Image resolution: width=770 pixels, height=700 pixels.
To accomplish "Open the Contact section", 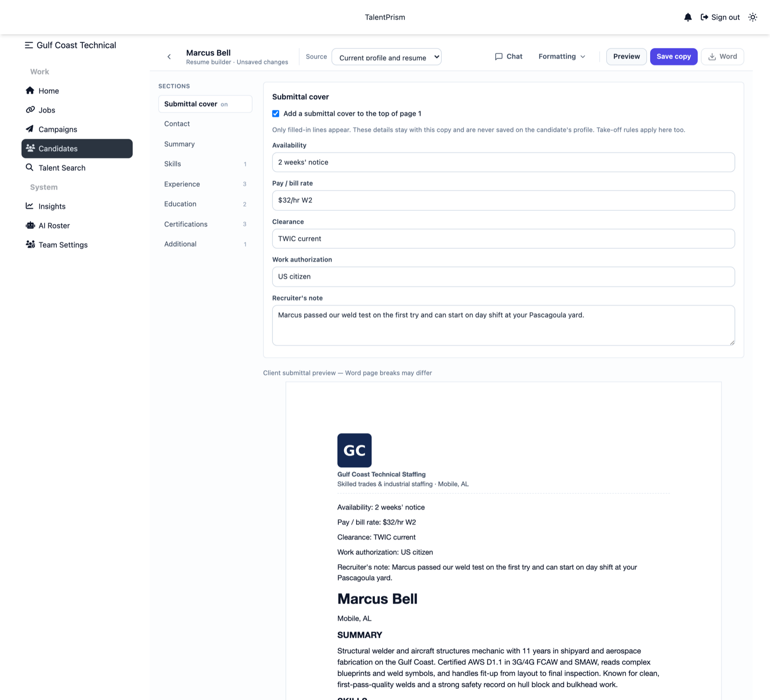I will [x=205, y=124].
